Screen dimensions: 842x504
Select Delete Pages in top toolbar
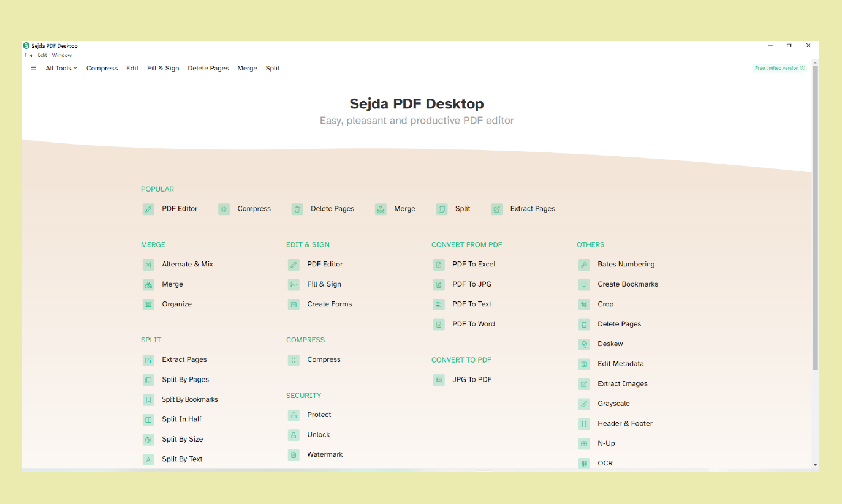[x=208, y=68]
